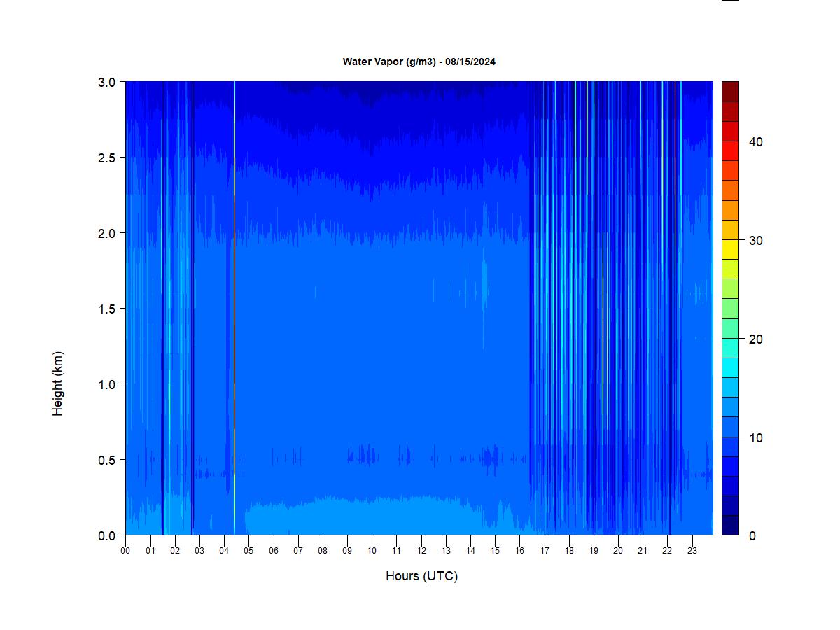
Task: Click the Hours (UTC) axis label
Action: [x=421, y=576]
